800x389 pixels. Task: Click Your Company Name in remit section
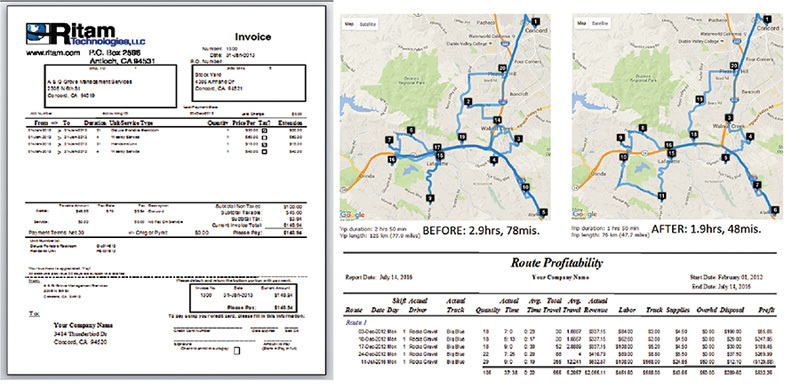point(84,325)
